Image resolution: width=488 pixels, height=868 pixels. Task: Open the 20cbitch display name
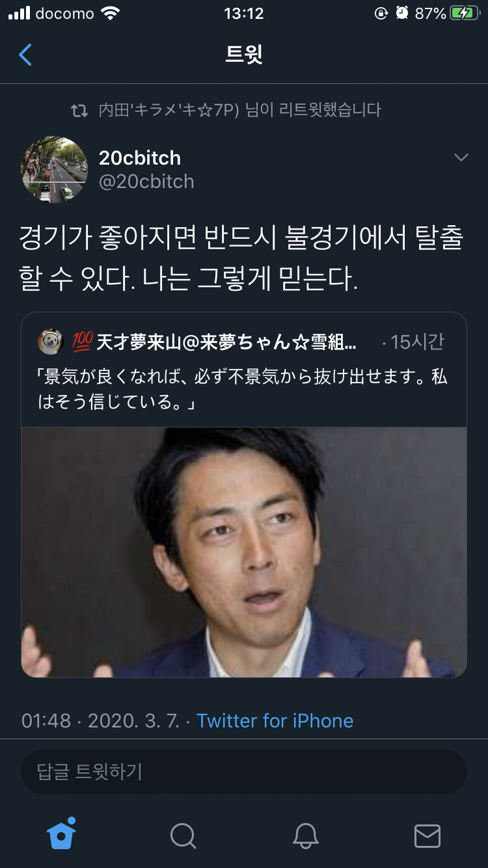pos(140,157)
